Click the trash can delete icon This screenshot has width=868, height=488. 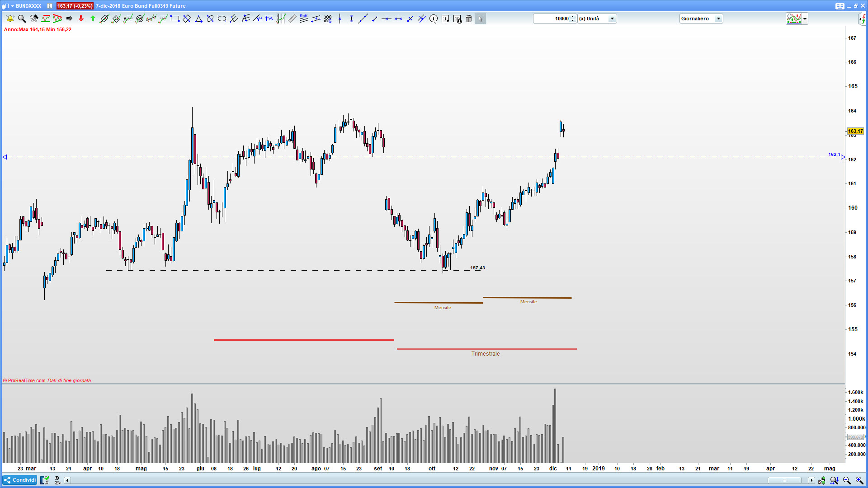coord(469,19)
